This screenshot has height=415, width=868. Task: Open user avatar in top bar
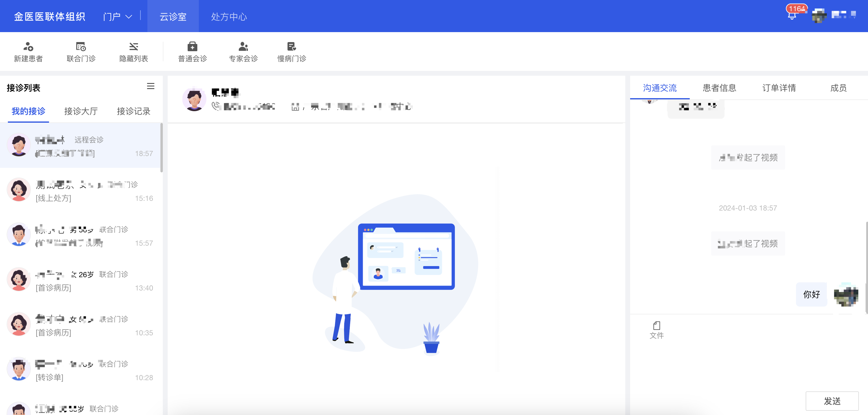pos(819,15)
